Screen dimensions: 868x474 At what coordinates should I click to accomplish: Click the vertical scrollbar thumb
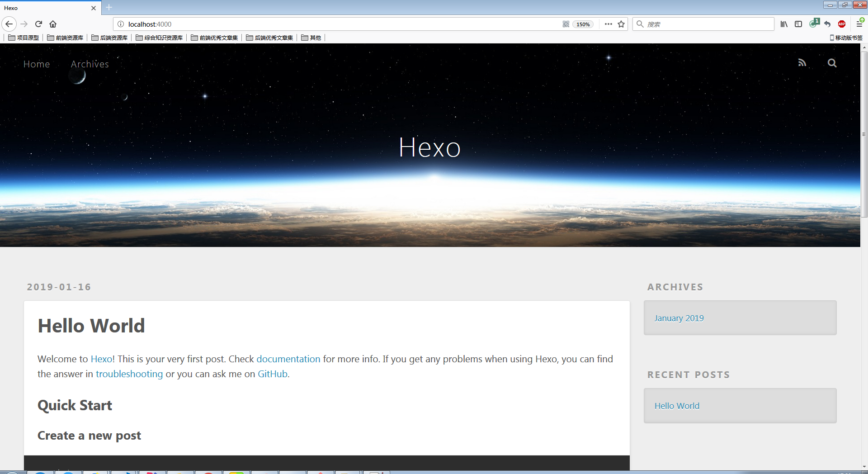coord(864,134)
